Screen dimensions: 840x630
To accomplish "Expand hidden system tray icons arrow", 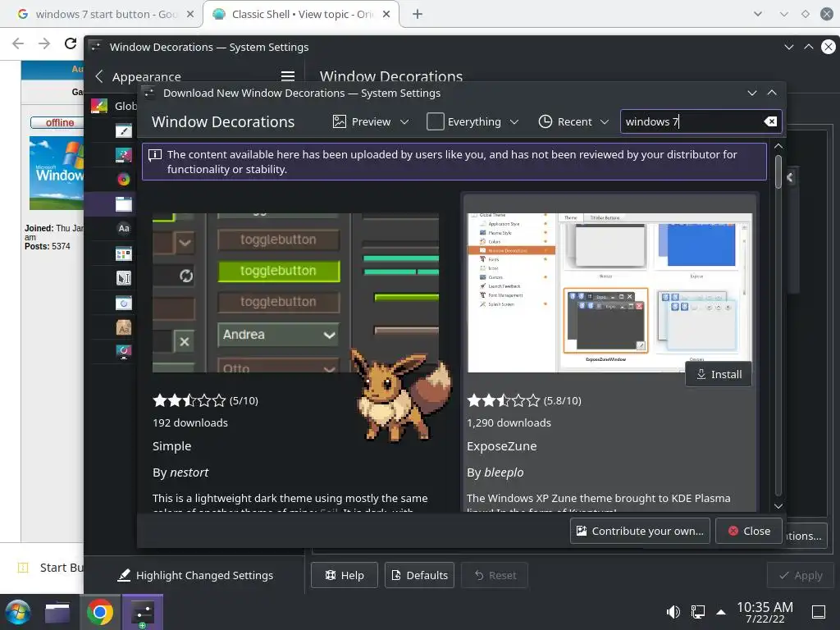I will coord(721,612).
